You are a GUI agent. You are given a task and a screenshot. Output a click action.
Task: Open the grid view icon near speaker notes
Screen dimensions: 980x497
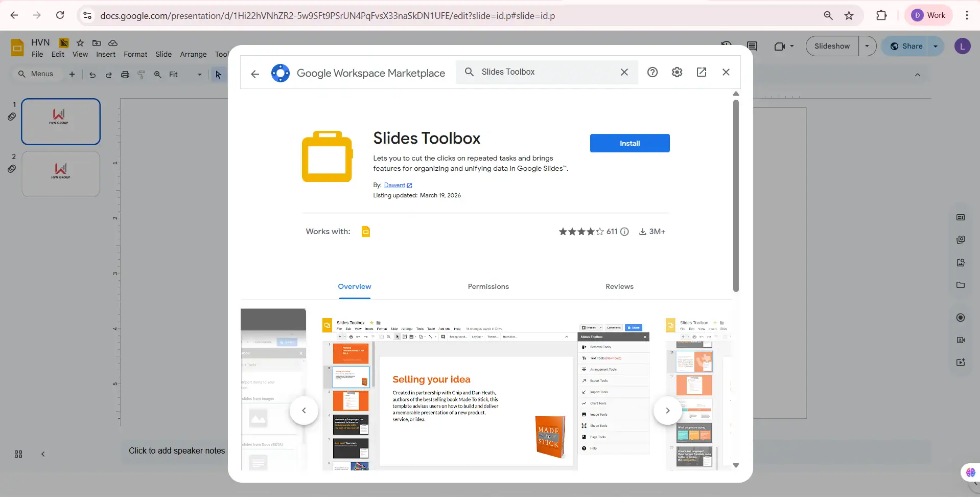pos(17,454)
